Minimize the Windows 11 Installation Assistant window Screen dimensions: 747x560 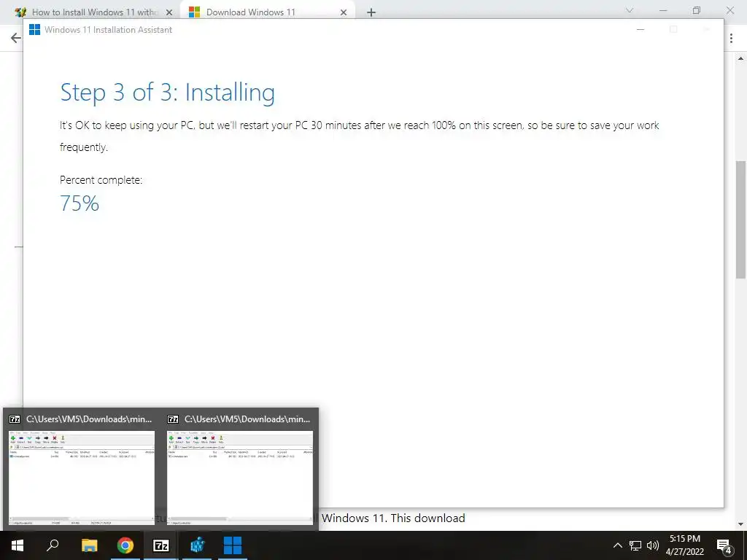(x=640, y=29)
